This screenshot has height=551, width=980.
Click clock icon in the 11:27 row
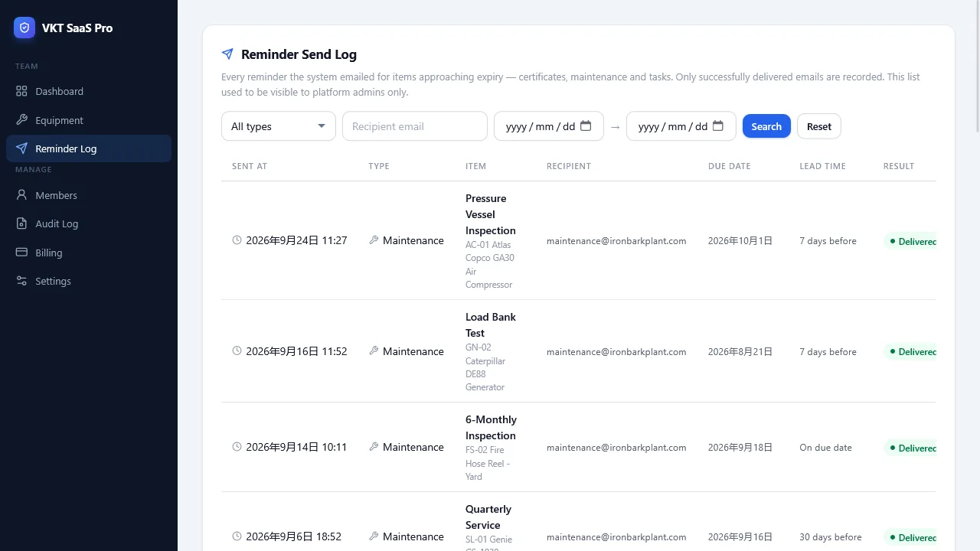[237, 240]
